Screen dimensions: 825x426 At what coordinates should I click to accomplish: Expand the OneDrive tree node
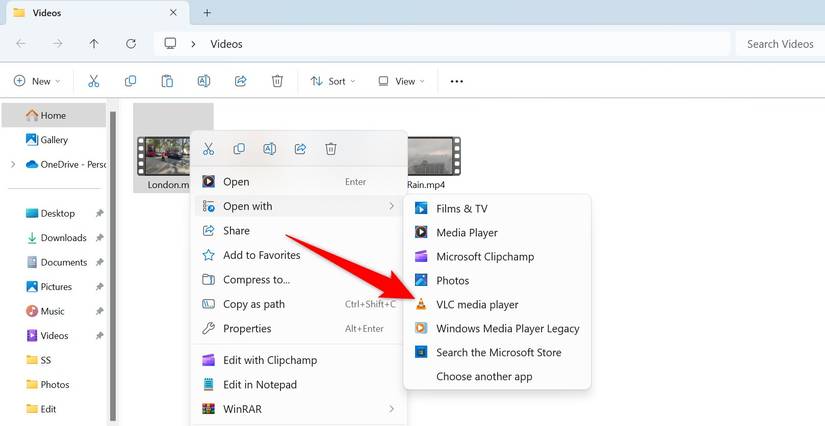pos(13,165)
